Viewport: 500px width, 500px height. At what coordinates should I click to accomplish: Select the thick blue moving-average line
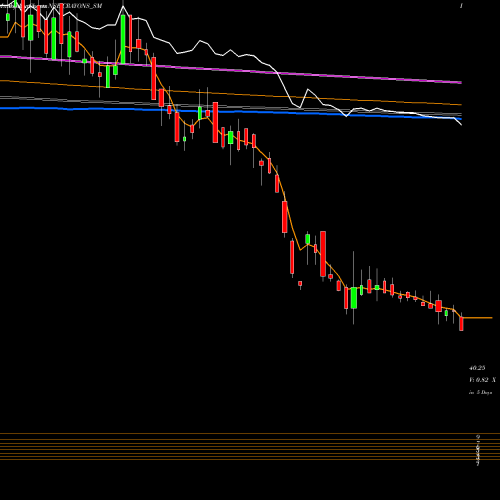(x=231, y=111)
